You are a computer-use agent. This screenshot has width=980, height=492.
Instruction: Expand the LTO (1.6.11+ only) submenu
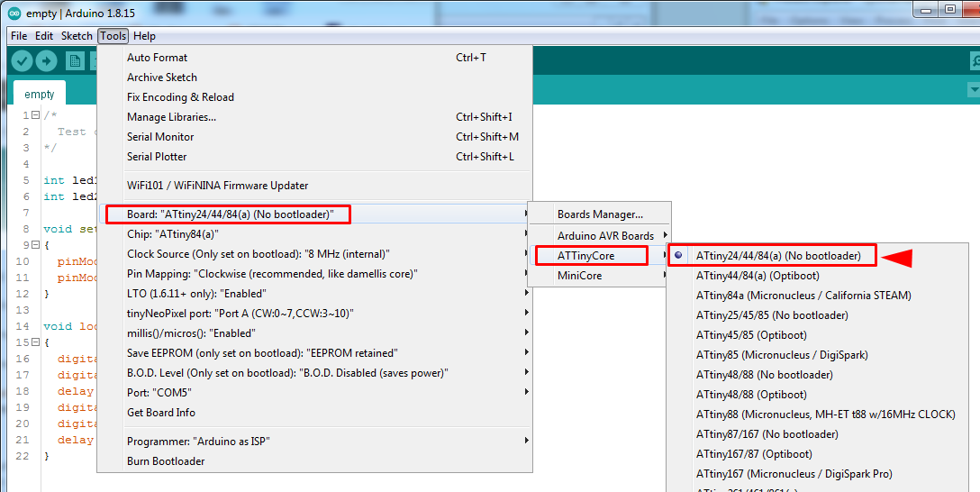[x=314, y=294]
